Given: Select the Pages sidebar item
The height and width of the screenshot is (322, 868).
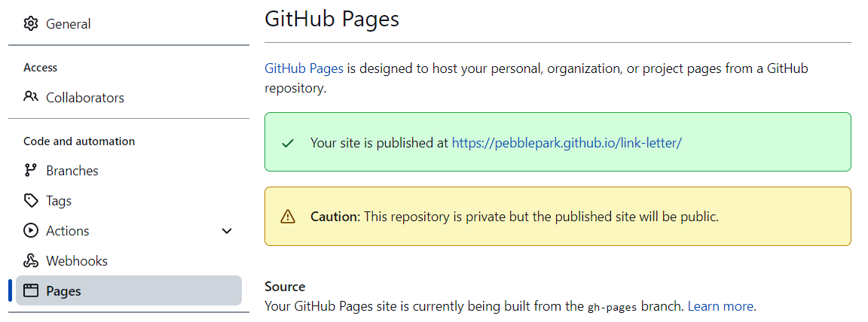Looking at the screenshot, I should click(129, 290).
